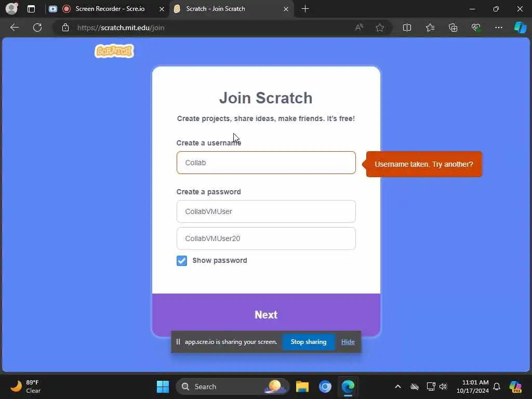Open the Windows Start menu

[x=163, y=387]
